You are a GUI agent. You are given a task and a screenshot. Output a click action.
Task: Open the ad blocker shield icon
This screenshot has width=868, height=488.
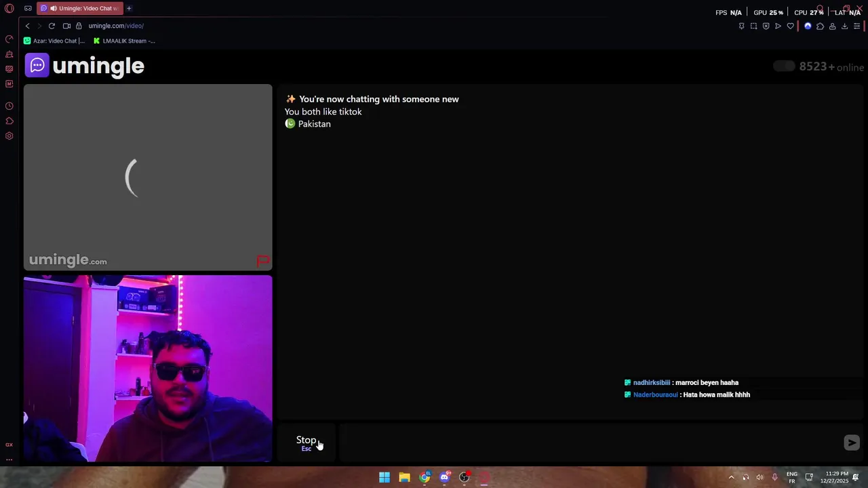coord(766,26)
